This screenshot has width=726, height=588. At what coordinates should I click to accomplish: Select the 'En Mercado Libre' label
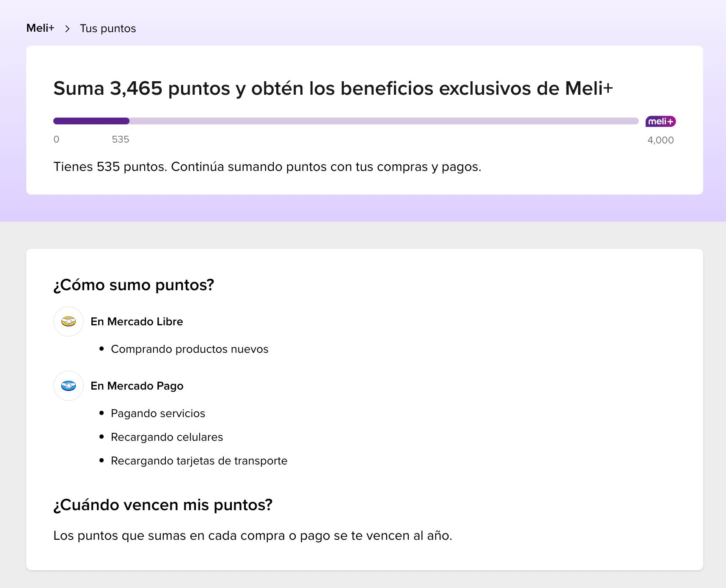click(x=137, y=321)
